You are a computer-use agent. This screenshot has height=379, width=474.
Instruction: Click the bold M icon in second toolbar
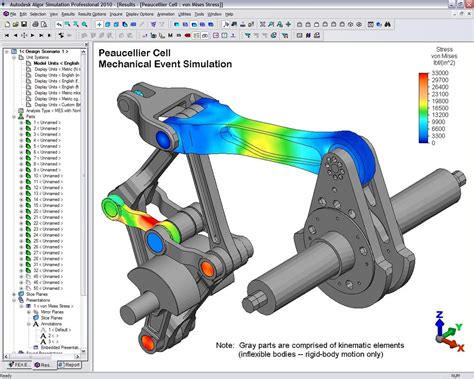click(170, 35)
